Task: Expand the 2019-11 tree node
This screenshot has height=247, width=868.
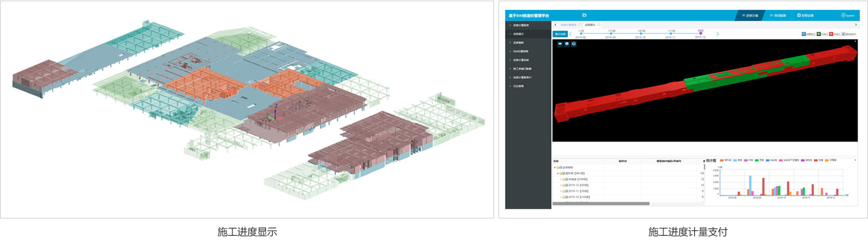Action: [560, 191]
